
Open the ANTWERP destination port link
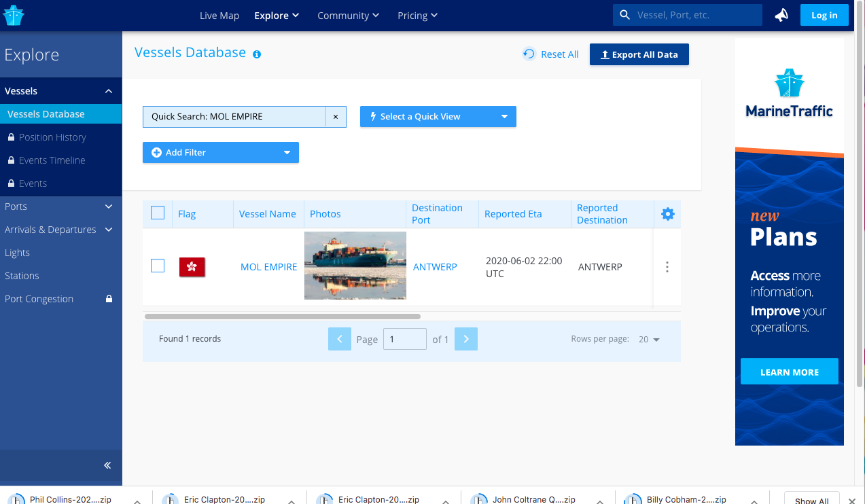435,267
